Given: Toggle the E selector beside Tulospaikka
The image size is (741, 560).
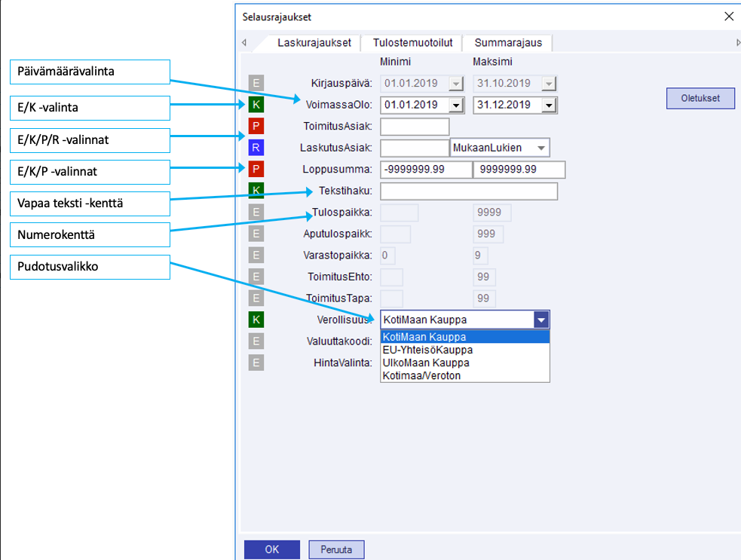Looking at the screenshot, I should point(256,213).
